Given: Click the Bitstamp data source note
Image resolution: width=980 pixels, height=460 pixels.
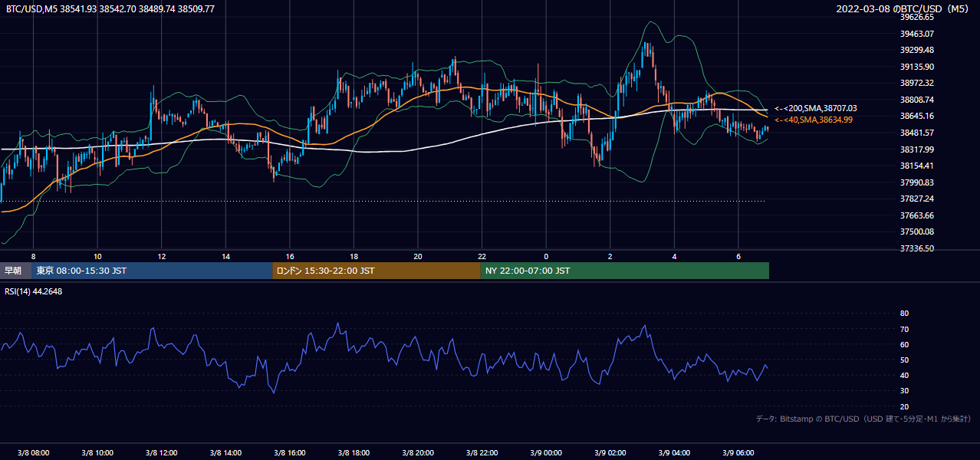Looking at the screenshot, I should pos(863,419).
